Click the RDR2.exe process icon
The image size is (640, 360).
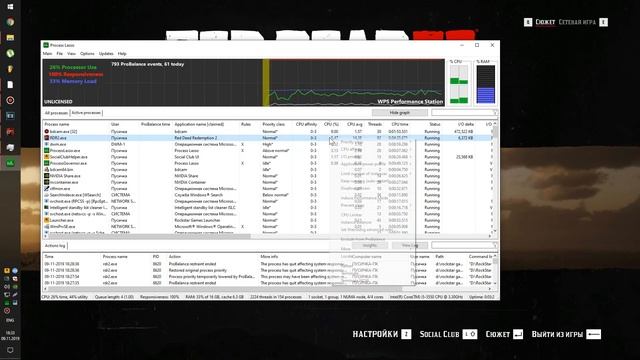(47, 138)
